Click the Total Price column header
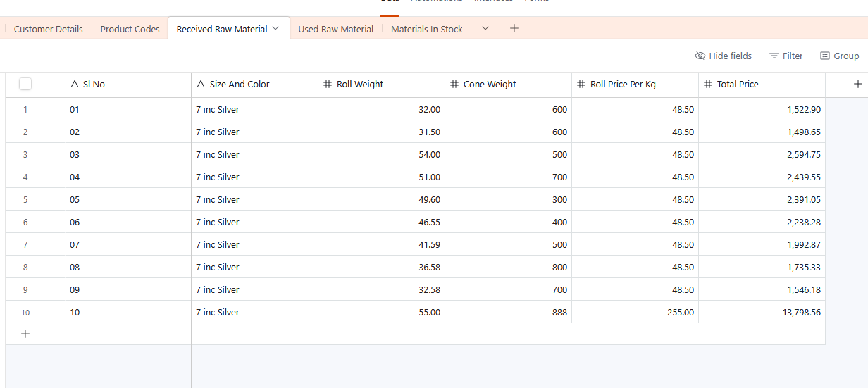The width and height of the screenshot is (868, 388). tap(762, 84)
